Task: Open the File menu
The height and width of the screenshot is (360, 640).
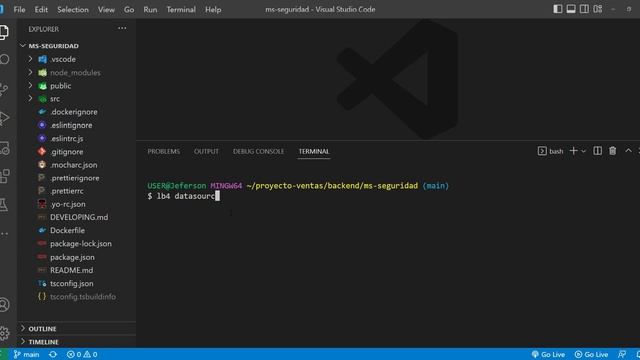Action: [x=19, y=9]
